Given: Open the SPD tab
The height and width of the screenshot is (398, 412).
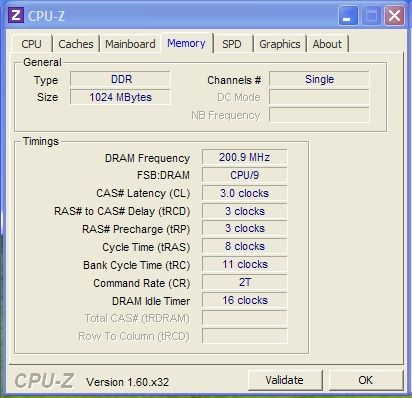Looking at the screenshot, I should (232, 44).
